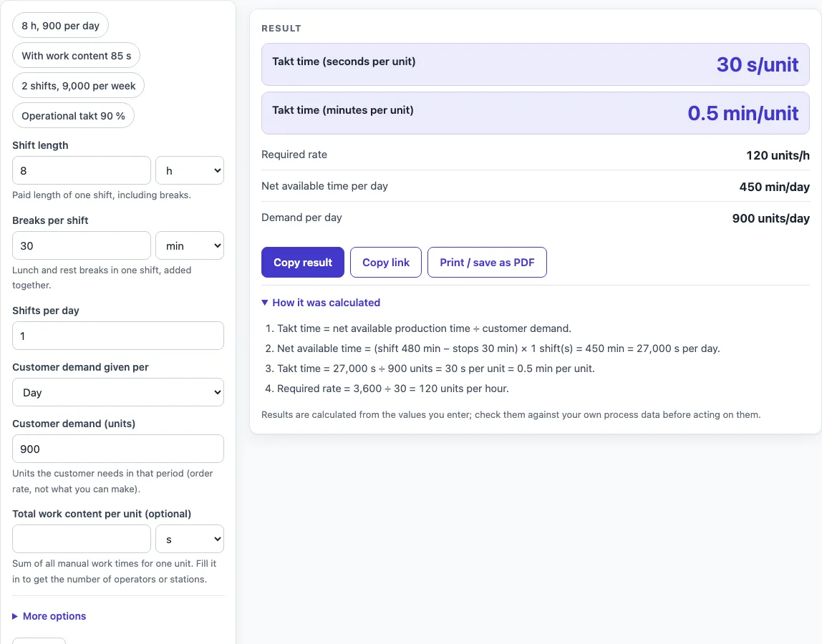
Task: Open the Breaks per shift unit dropdown
Action: [190, 245]
